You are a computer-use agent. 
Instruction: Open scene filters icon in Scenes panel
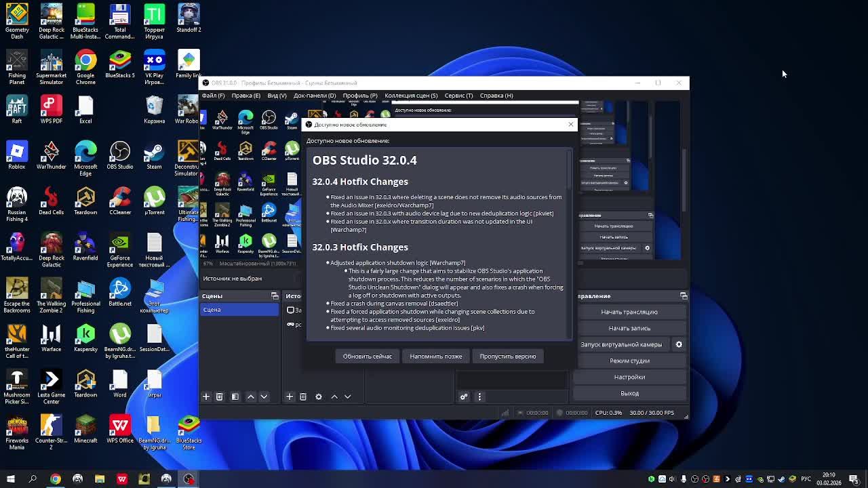[235, 396]
